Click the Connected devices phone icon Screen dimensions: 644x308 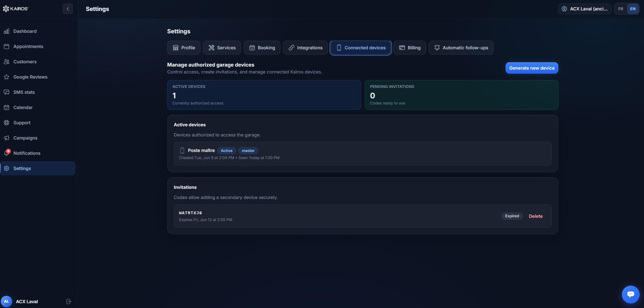[x=339, y=48]
